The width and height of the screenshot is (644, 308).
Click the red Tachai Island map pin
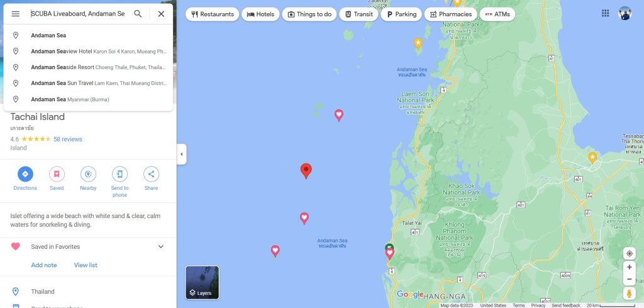306,171
